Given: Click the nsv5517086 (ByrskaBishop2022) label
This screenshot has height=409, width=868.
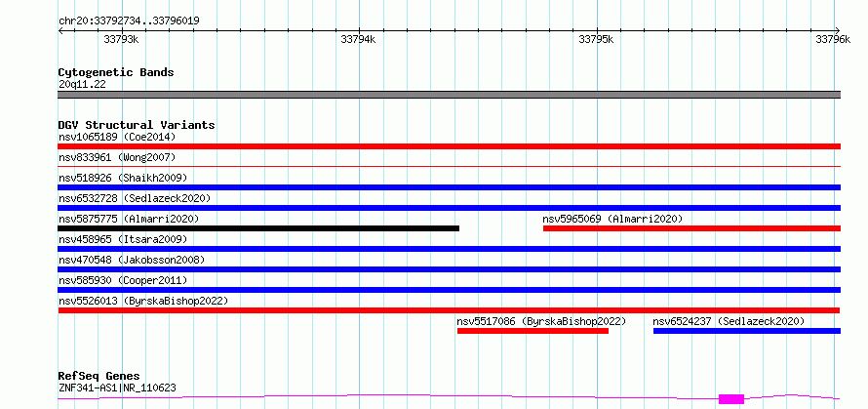Looking at the screenshot, I should [541, 321].
